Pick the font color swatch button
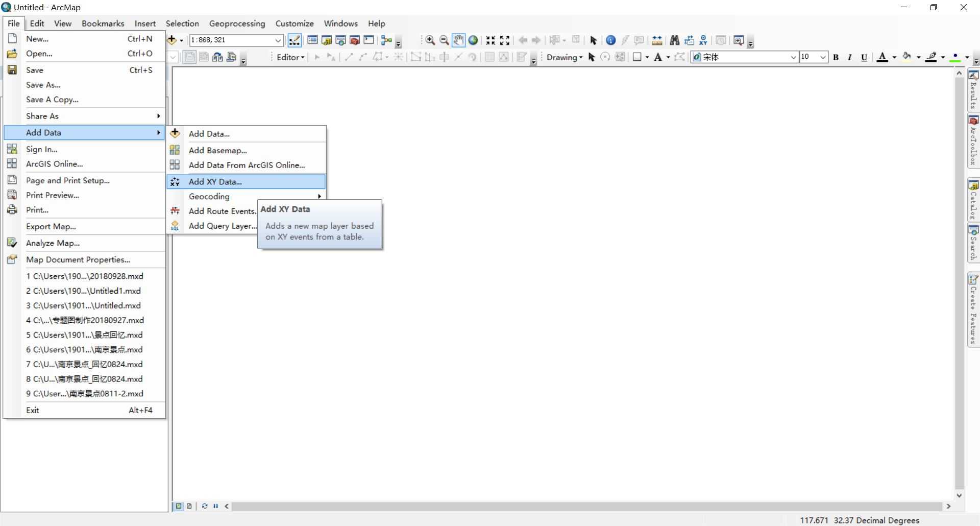This screenshot has width=980, height=526. pyautogui.click(x=882, y=57)
